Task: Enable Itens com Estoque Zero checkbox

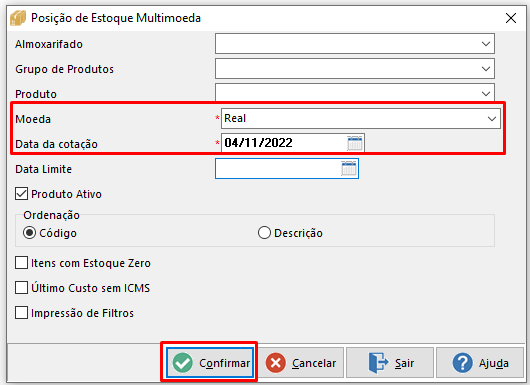Action: click(21, 263)
